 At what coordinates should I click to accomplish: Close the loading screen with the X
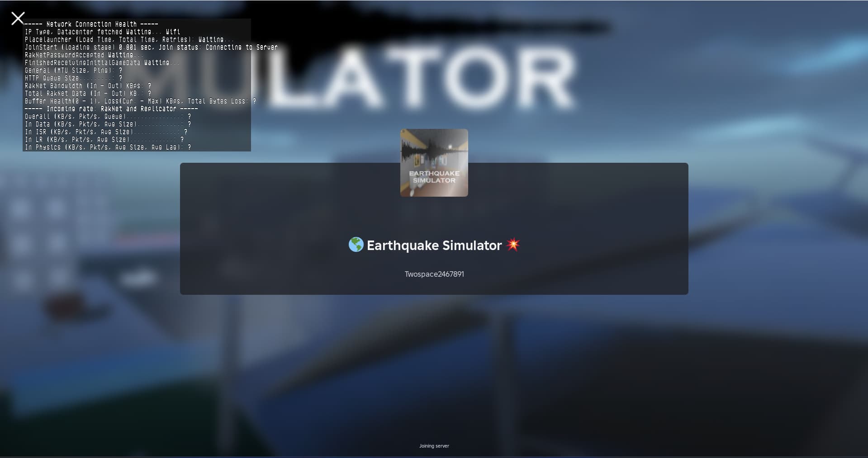click(18, 19)
